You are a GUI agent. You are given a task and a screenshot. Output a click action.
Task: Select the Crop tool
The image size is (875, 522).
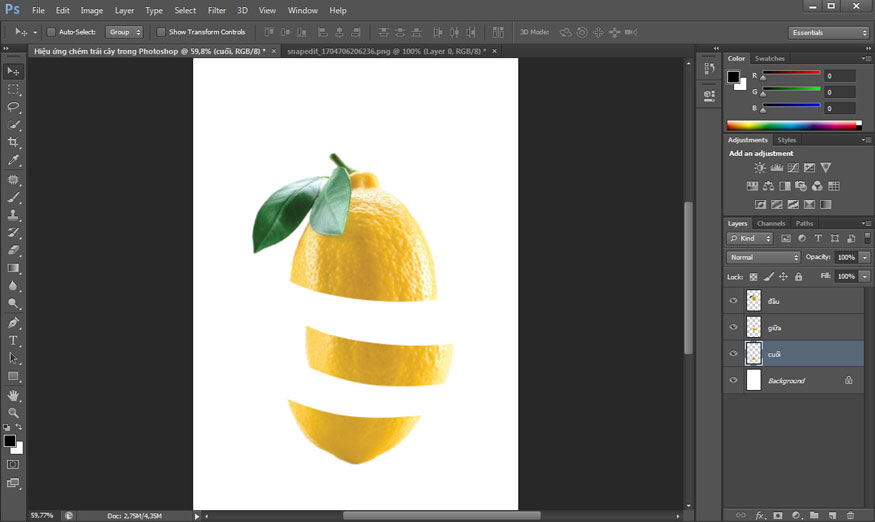click(13, 142)
